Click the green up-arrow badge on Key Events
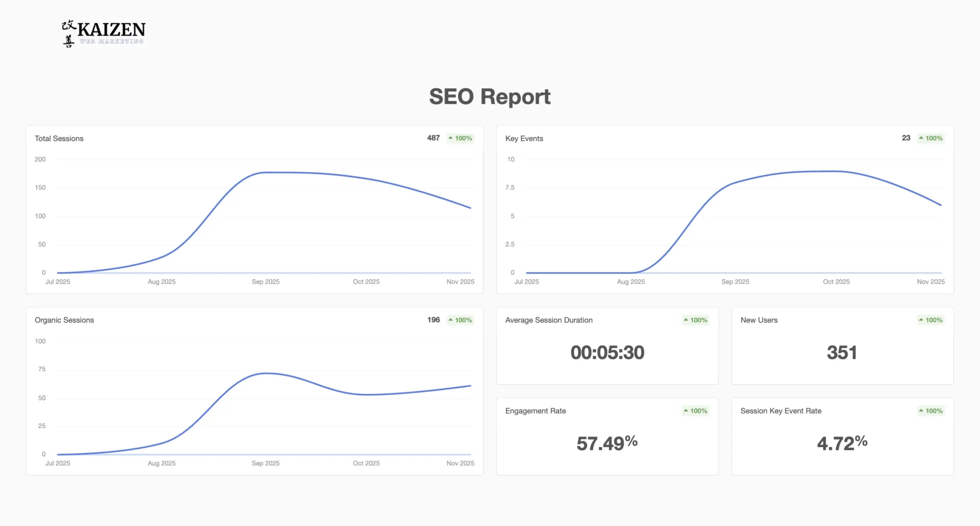Screen dimensions: 980x526 tap(930, 138)
